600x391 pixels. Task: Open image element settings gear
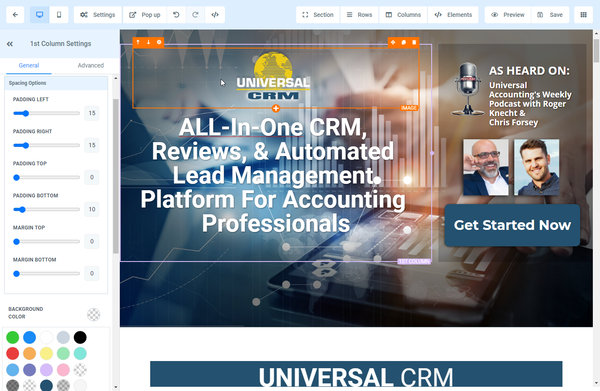click(x=159, y=42)
